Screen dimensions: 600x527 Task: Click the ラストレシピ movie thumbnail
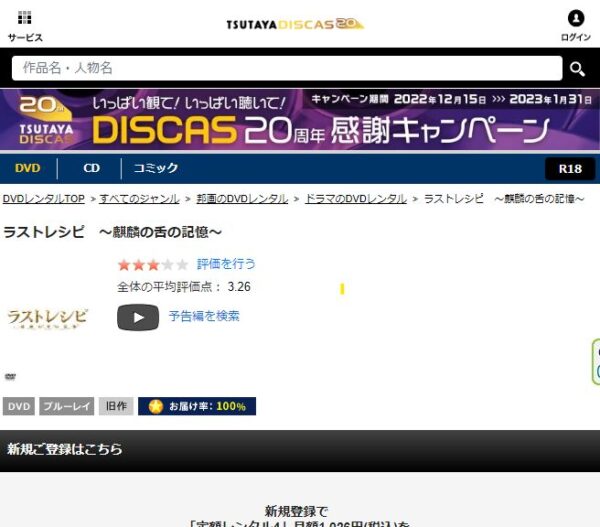coord(47,317)
